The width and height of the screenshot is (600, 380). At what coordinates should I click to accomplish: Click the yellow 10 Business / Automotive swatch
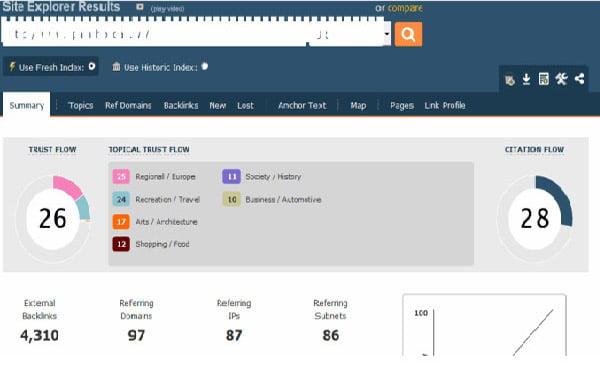232,199
